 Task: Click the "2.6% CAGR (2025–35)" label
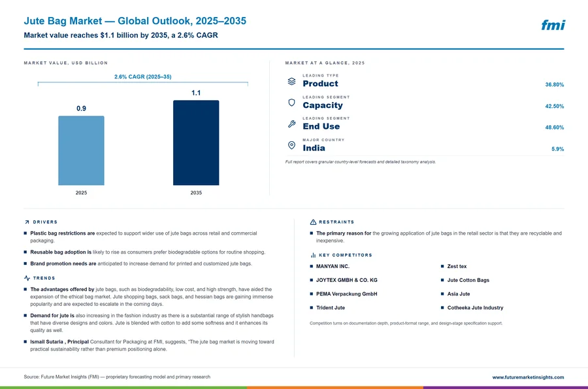tap(143, 76)
